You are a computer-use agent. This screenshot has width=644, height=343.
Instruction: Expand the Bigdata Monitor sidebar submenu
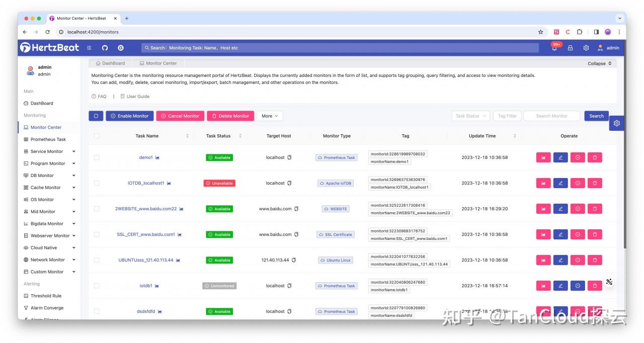point(50,224)
